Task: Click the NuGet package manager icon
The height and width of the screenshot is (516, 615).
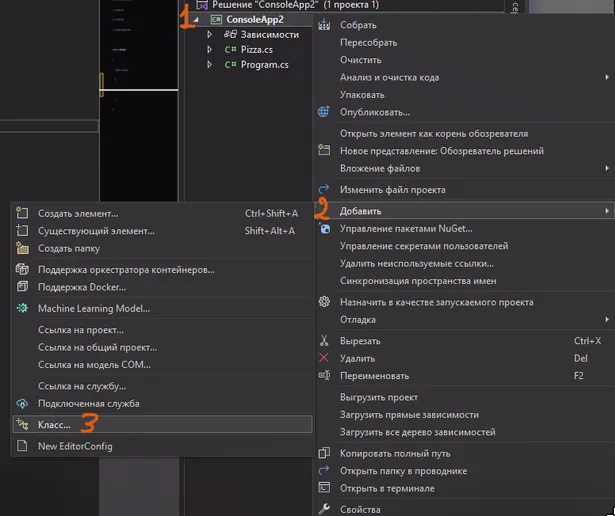Action: [x=324, y=228]
